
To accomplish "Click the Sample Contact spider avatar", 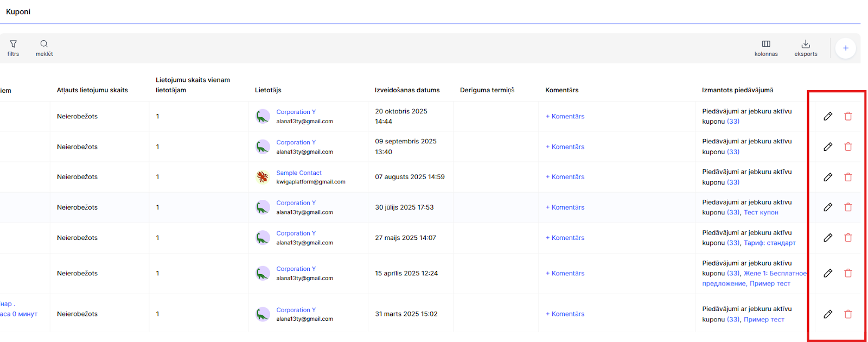I will 263,177.
